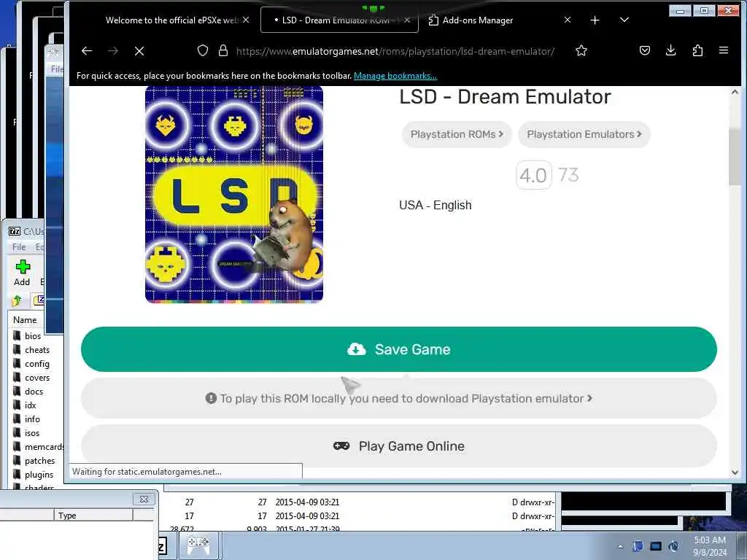Switch to the LSD - Dream Emulator tab
747x560 pixels.
click(339, 20)
